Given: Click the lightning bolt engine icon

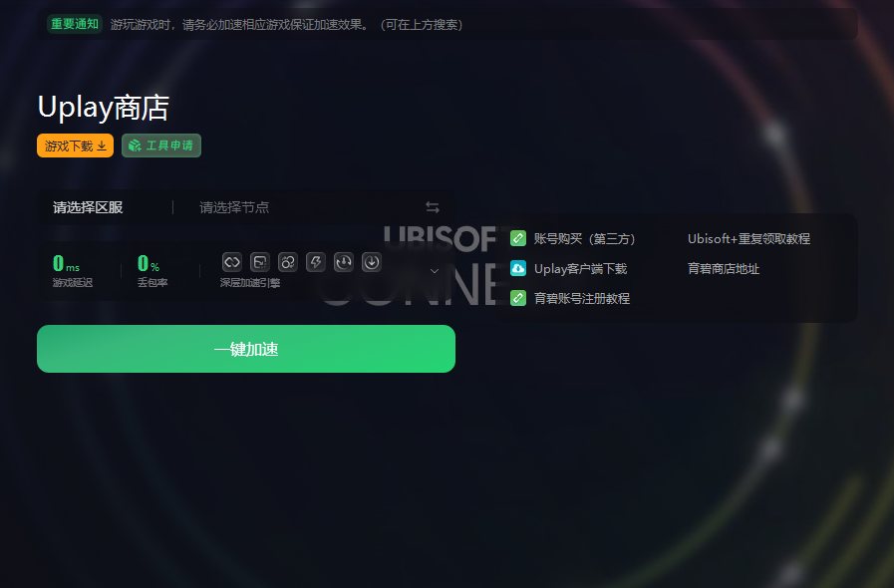Looking at the screenshot, I should (x=316, y=262).
